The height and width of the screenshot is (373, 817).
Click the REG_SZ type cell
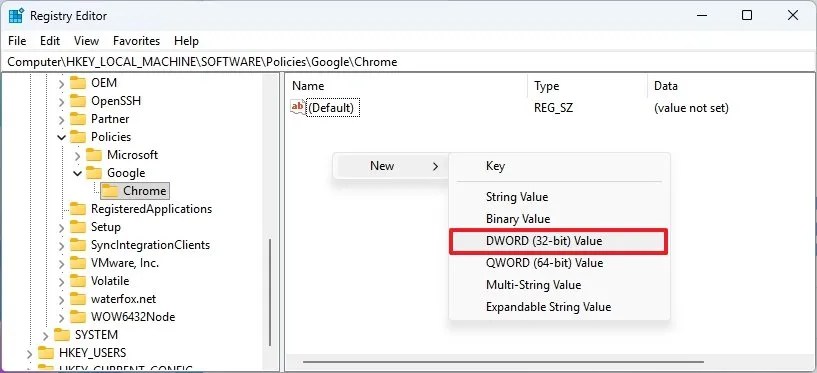(x=553, y=108)
